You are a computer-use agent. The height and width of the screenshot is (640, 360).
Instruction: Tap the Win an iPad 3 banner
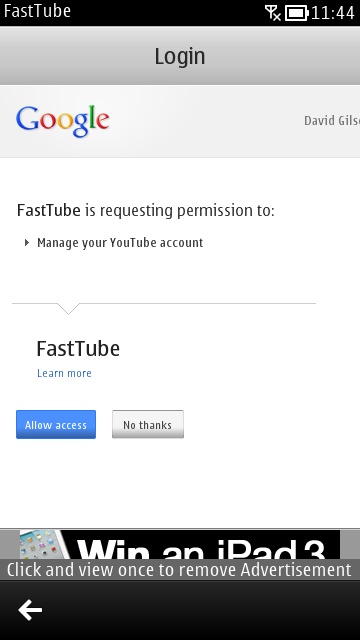coord(180,544)
